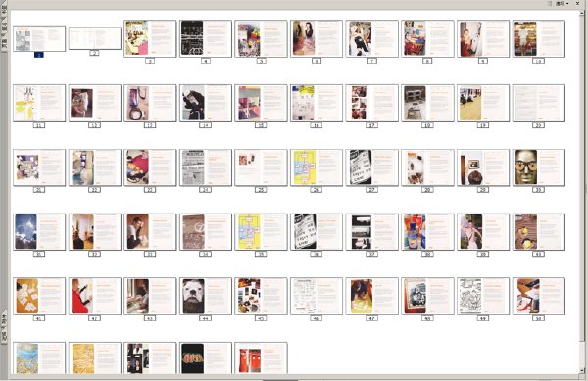This screenshot has width=588, height=381.
Task: Select page 9 thumbnail with person in red chair
Action: 483,38
